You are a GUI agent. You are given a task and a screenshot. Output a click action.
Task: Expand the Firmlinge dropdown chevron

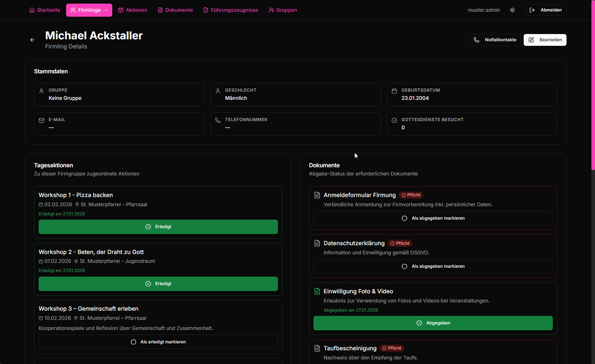[x=106, y=10]
